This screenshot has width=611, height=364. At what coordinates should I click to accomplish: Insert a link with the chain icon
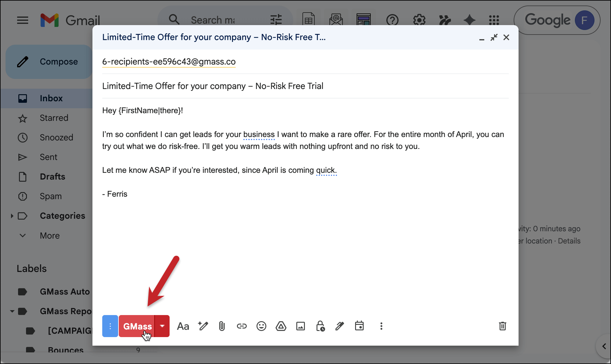tap(242, 326)
